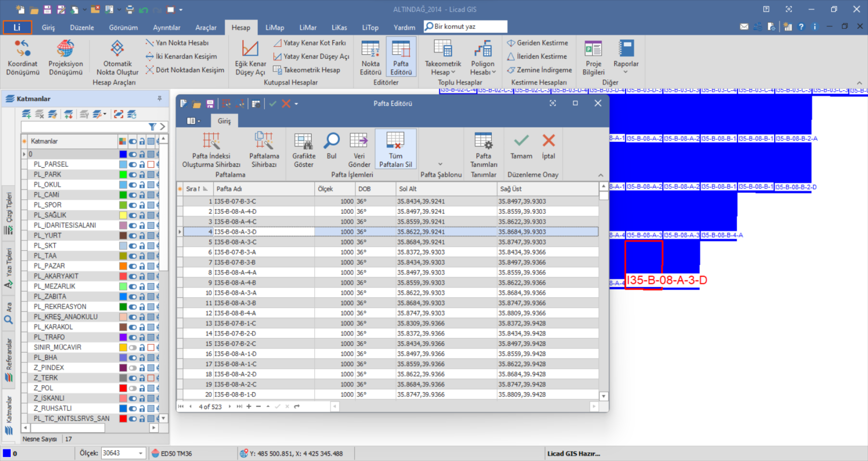Launch Otomatik Nokta Oluştur
The image size is (868, 461).
117,57
